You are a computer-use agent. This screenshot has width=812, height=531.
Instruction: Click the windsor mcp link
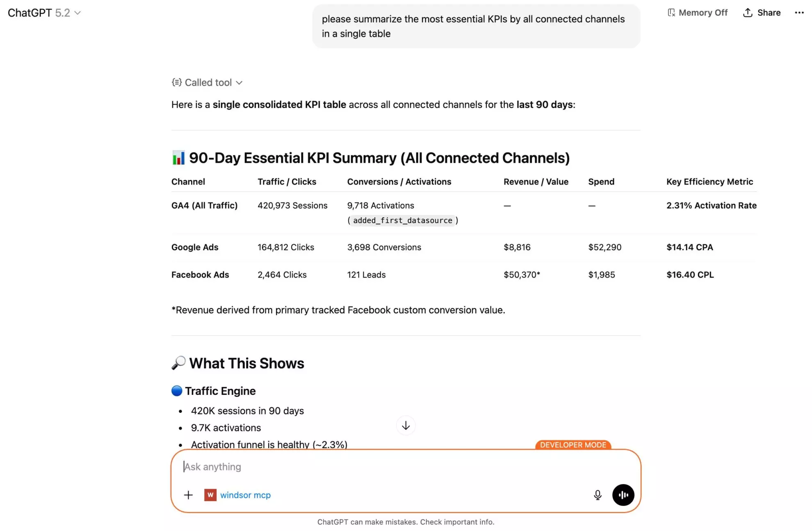[x=245, y=495]
